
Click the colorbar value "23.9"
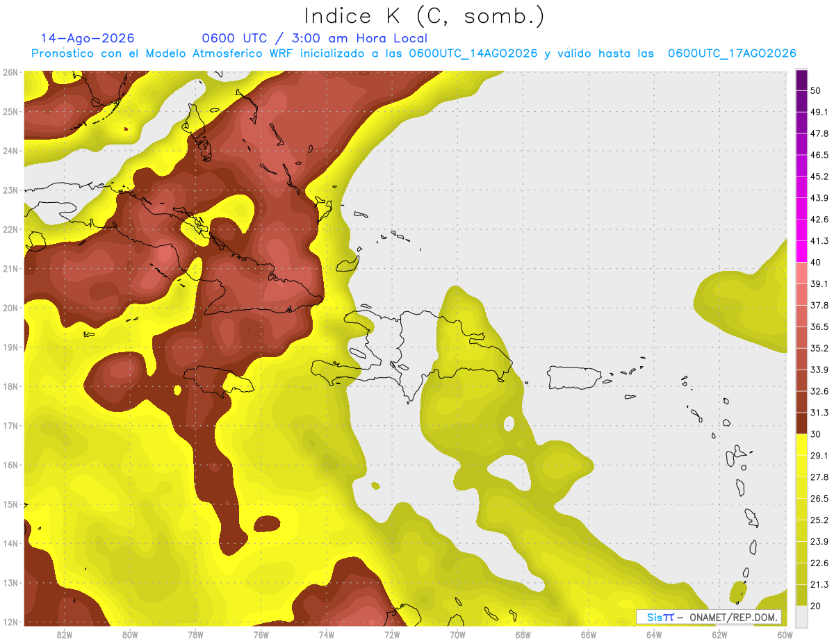click(819, 542)
